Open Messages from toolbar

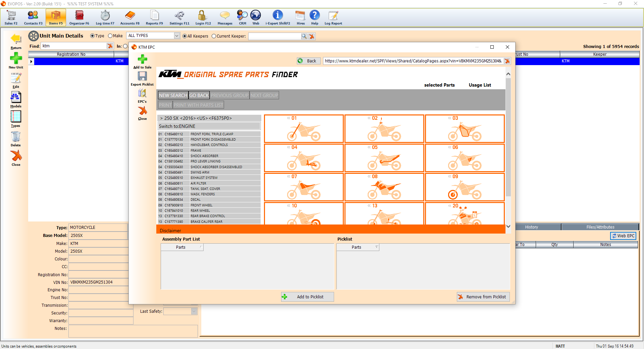tap(225, 17)
